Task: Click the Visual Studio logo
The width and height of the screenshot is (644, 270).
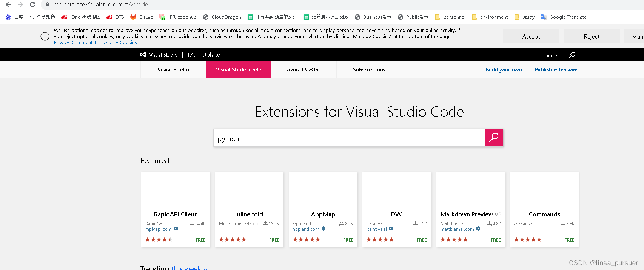Action: coord(143,55)
